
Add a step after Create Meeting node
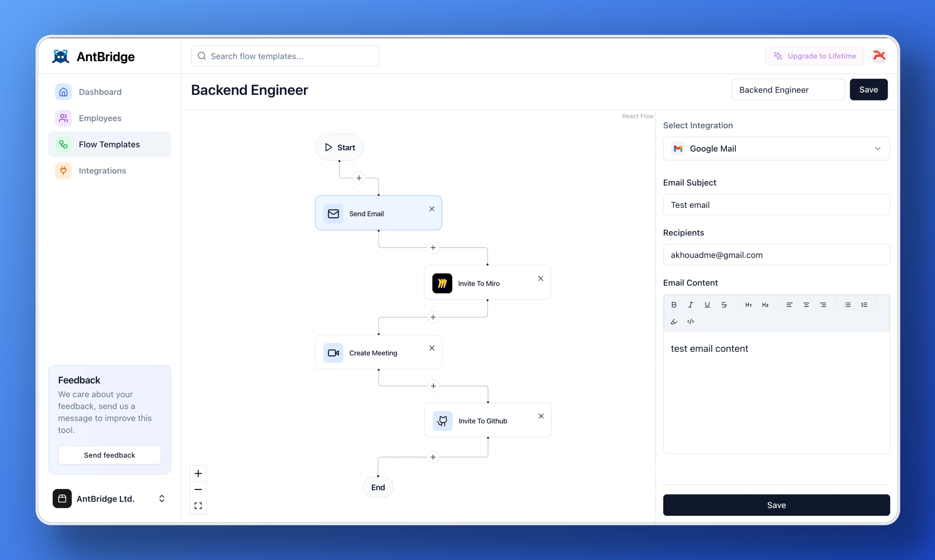click(433, 386)
